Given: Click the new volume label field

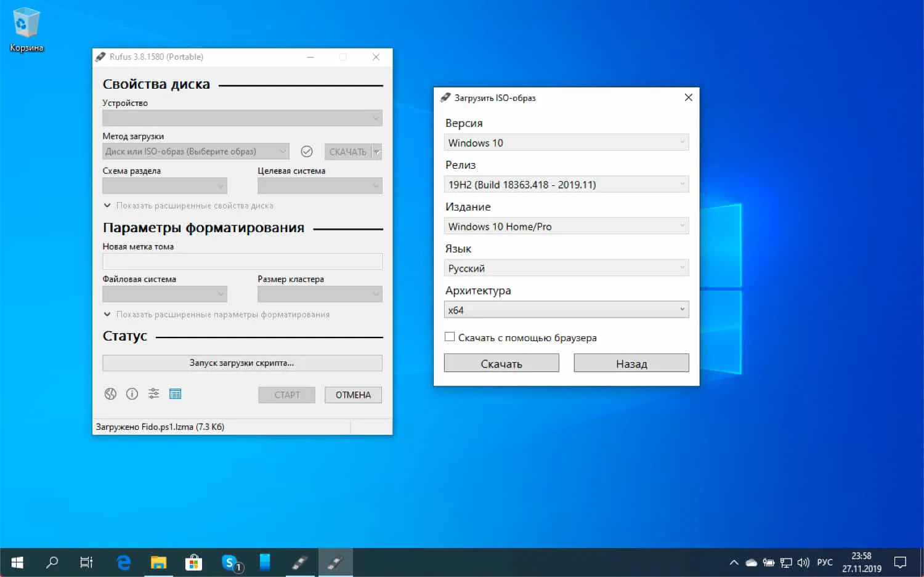Looking at the screenshot, I should pyautogui.click(x=242, y=262).
